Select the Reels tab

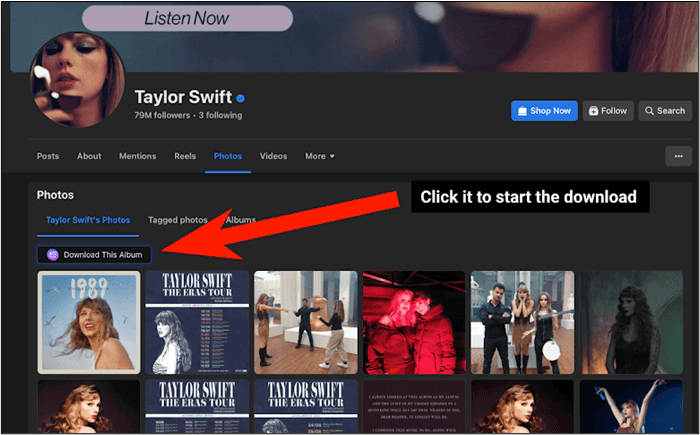[x=185, y=156]
